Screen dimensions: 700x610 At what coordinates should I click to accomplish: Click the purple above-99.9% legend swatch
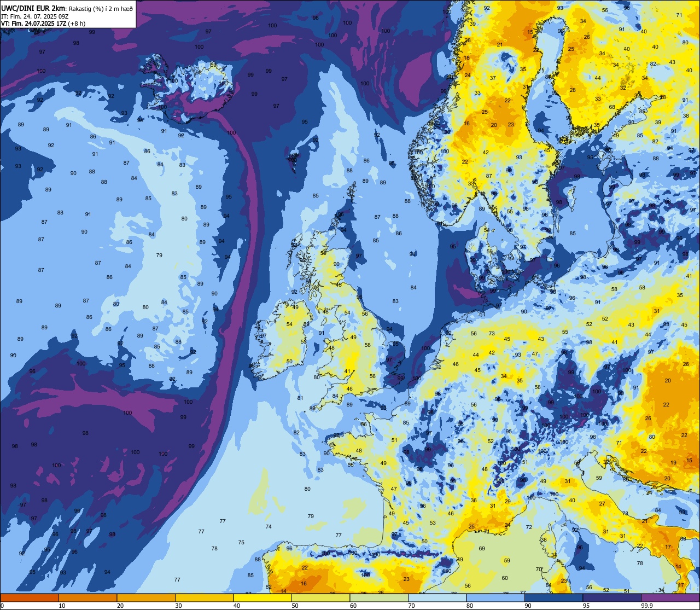tap(670, 597)
